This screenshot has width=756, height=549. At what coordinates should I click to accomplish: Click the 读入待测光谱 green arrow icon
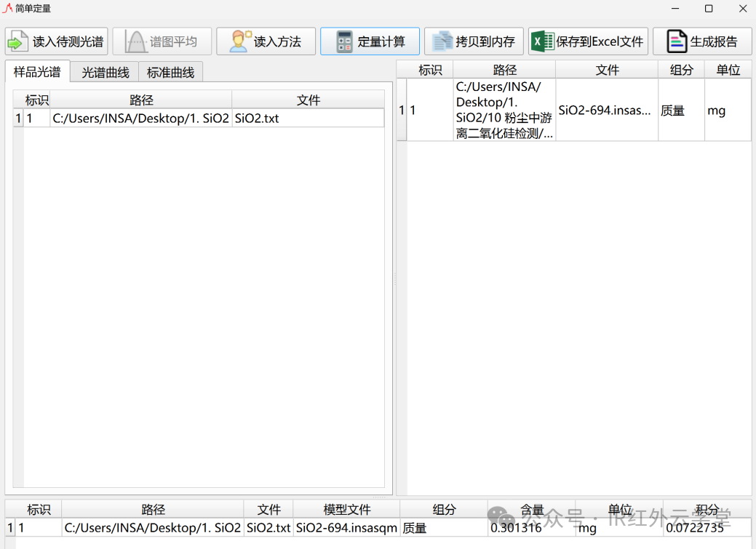point(18,41)
